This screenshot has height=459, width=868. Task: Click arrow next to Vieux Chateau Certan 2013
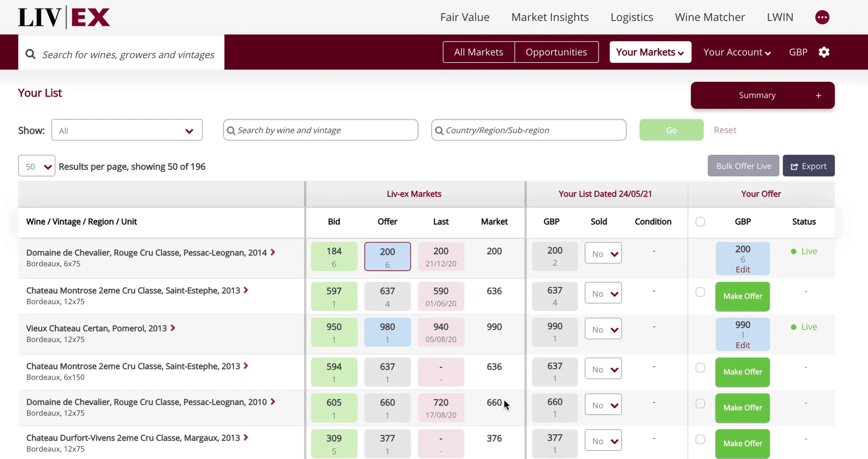173,328
